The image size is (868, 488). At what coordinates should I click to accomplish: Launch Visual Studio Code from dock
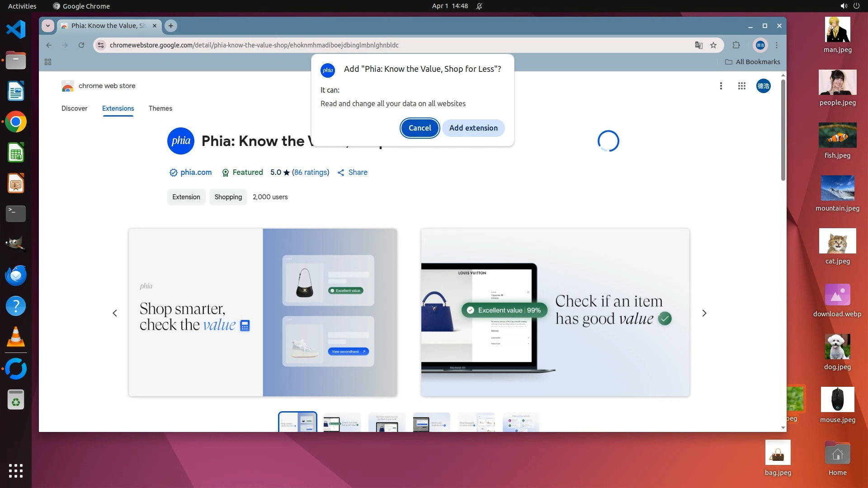pyautogui.click(x=16, y=30)
